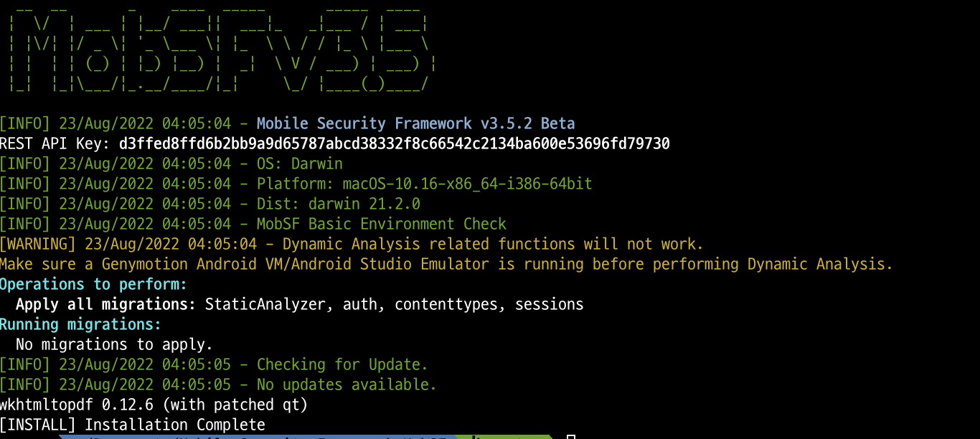Click the 'Checking for Update.' text
This screenshot has width=980, height=439.
(x=342, y=364)
